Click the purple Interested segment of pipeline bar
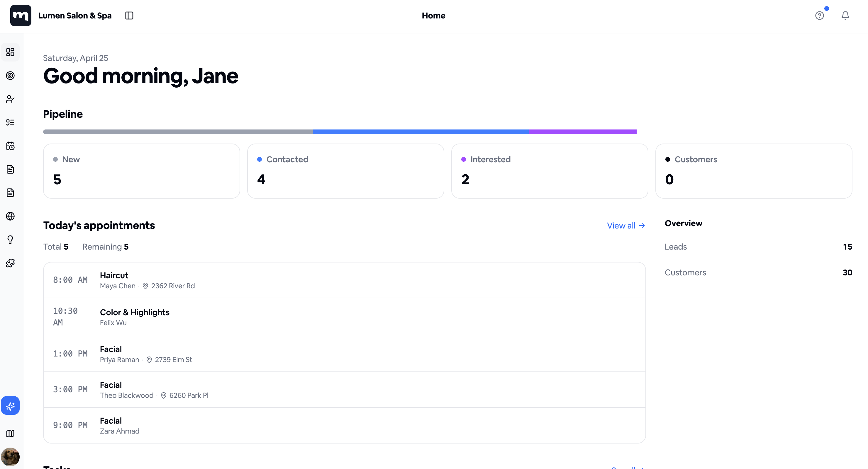The image size is (868, 469). pos(583,132)
